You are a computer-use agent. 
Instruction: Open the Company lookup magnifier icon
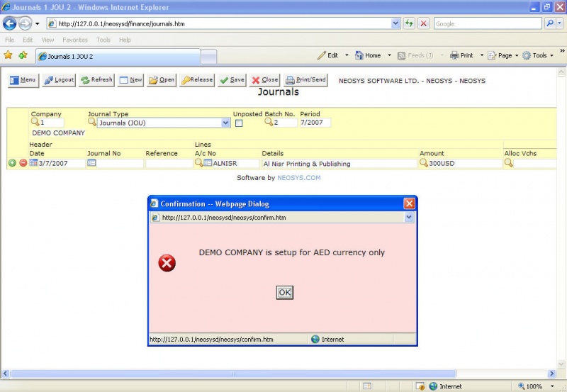coord(35,122)
